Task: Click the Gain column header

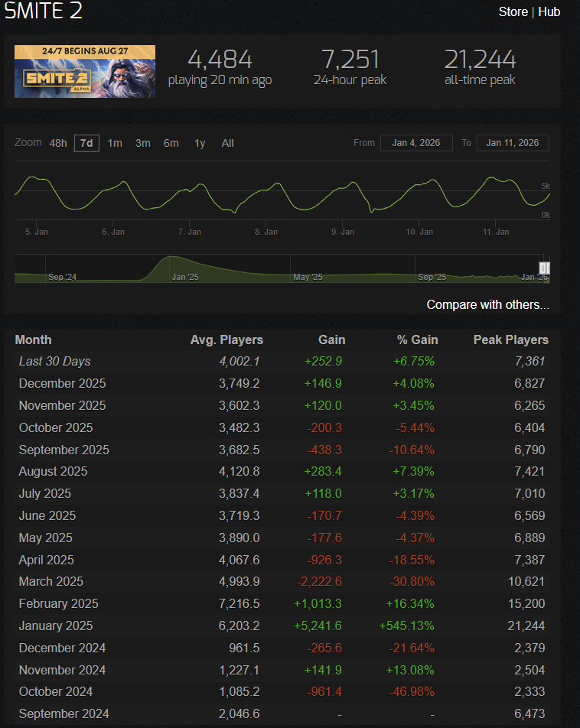Action: coord(331,340)
